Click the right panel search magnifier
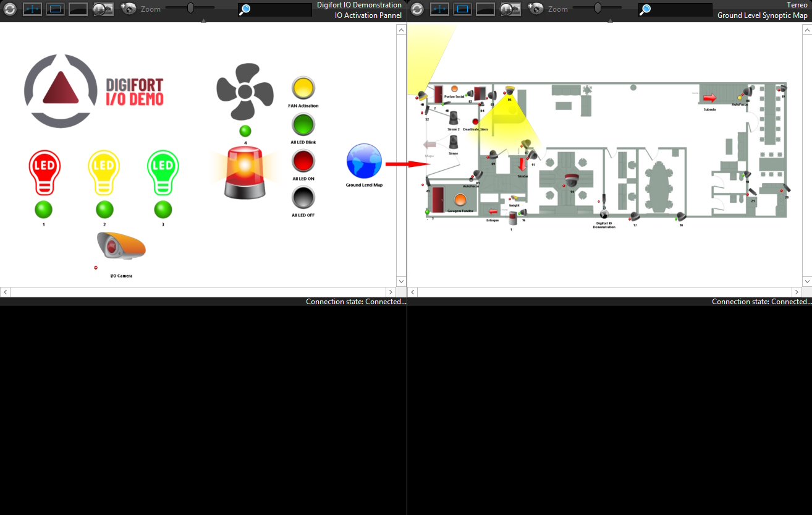 [645, 9]
